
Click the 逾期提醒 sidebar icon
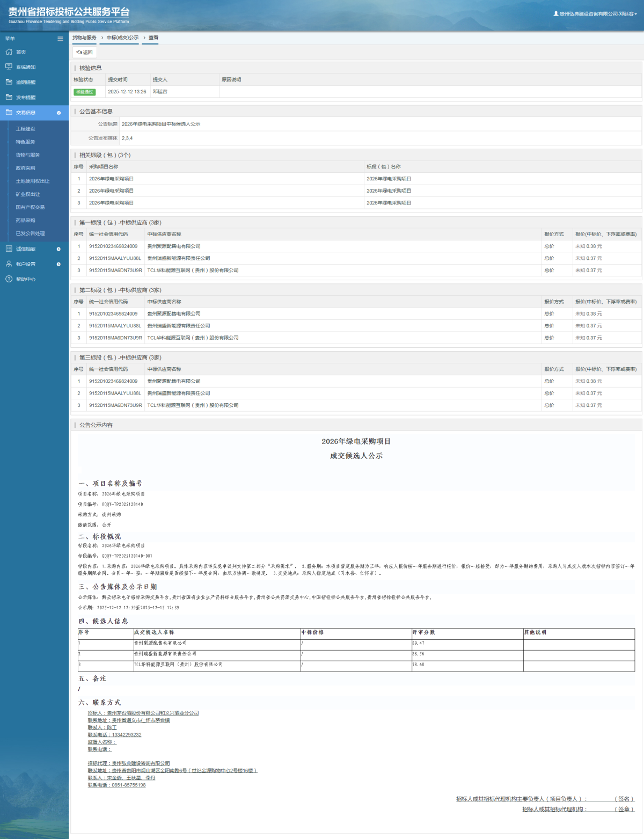[9, 82]
